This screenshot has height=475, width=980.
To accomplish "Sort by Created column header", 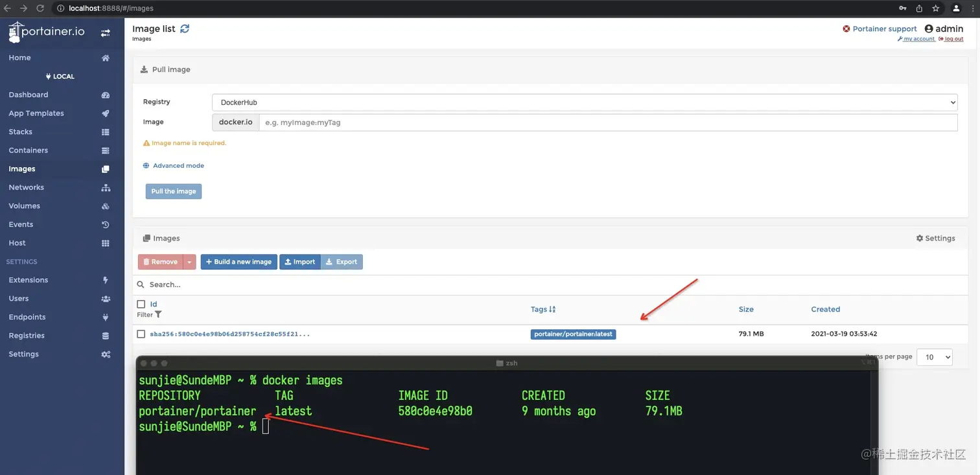I will point(825,309).
